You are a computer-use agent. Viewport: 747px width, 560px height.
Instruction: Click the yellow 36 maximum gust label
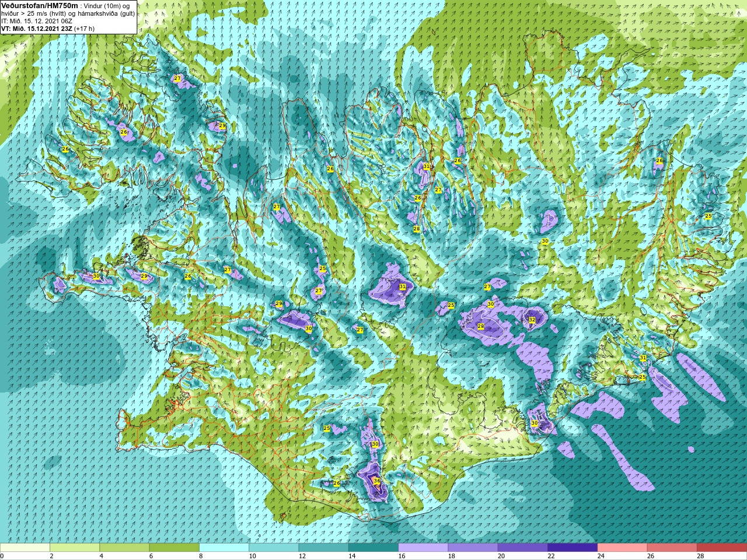pyautogui.click(x=377, y=481)
